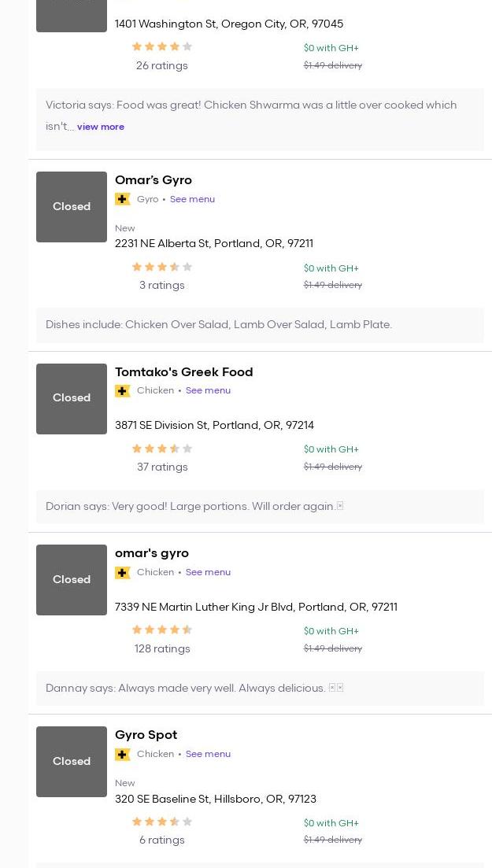Click the Closed thumbnail for Gyro Spot
This screenshot has height=868, width=492.
pyautogui.click(x=72, y=762)
